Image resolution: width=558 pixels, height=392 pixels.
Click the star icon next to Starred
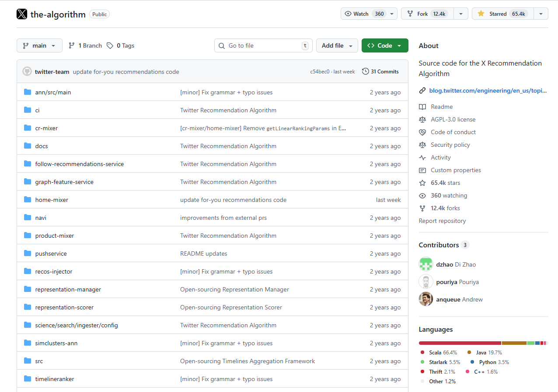coord(480,13)
